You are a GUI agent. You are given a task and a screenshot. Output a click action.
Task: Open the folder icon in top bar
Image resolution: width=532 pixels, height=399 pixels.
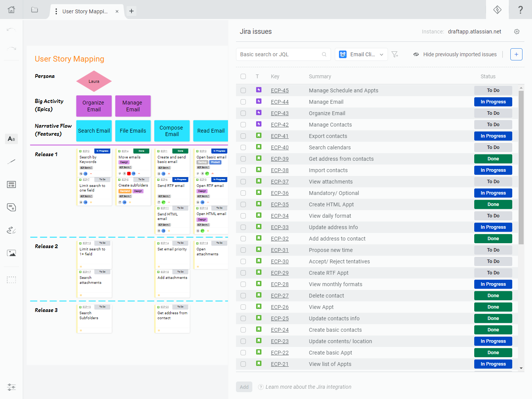coord(35,10)
